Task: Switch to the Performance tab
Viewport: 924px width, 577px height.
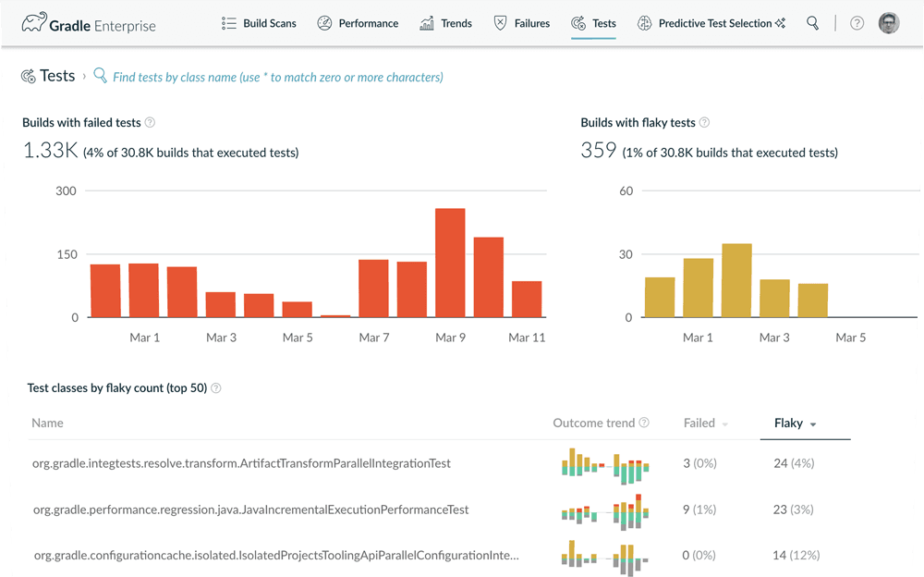Action: (x=359, y=23)
